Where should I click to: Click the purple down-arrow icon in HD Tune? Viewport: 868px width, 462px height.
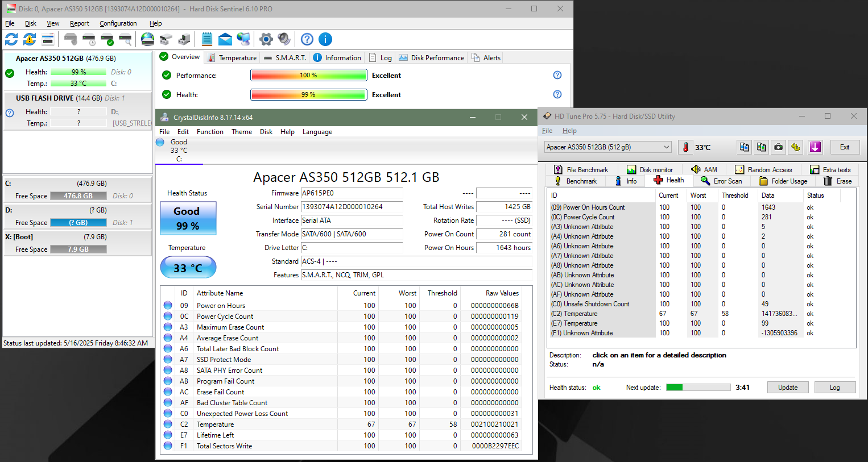coord(815,147)
